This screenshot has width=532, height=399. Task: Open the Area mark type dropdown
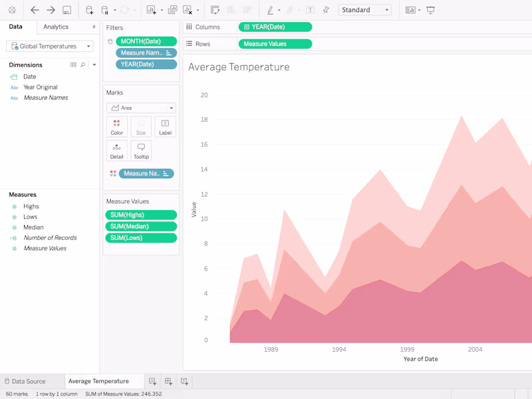[141, 108]
